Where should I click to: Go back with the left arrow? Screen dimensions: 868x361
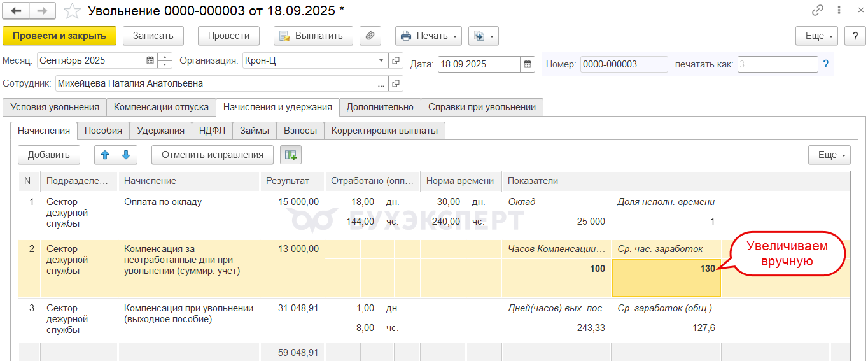pyautogui.click(x=17, y=11)
